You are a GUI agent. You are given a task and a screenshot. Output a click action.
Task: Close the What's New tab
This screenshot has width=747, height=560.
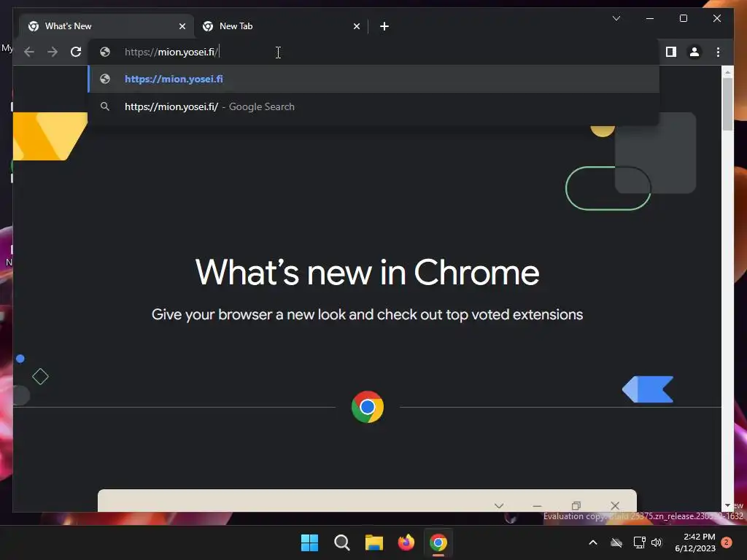click(x=182, y=26)
